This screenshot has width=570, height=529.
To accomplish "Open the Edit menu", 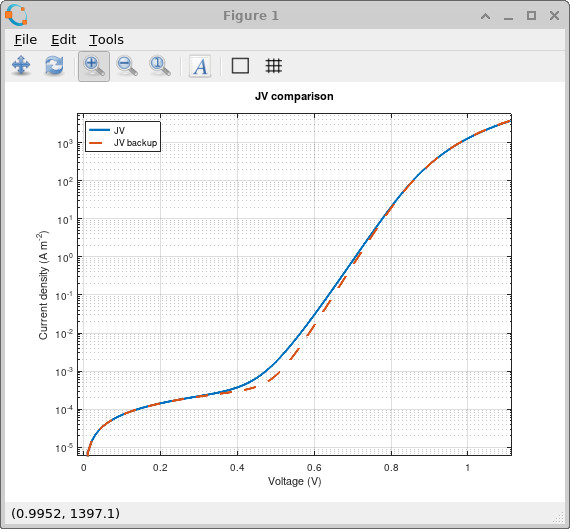I will [63, 39].
